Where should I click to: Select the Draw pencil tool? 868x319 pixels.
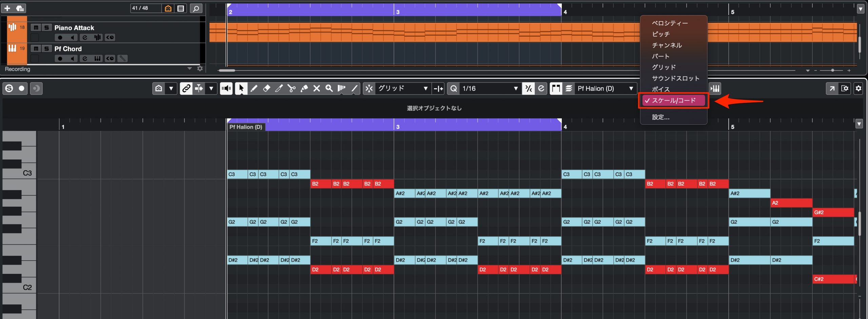pos(254,89)
